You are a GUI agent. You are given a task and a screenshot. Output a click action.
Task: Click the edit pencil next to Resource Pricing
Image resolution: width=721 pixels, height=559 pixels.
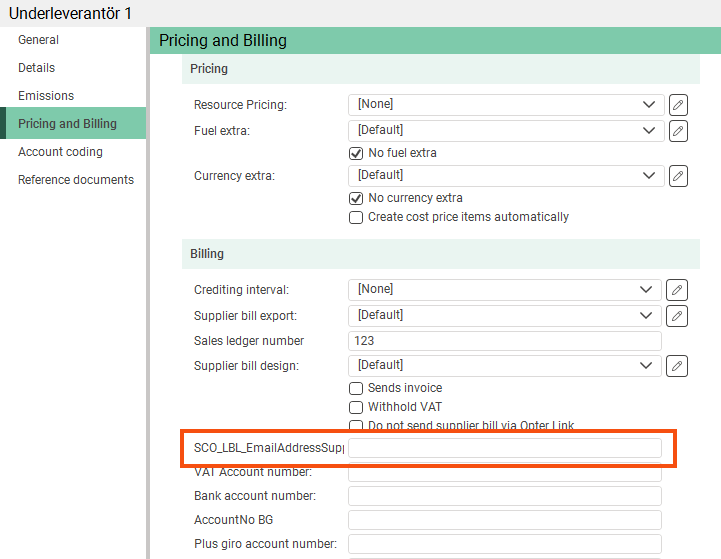(678, 104)
